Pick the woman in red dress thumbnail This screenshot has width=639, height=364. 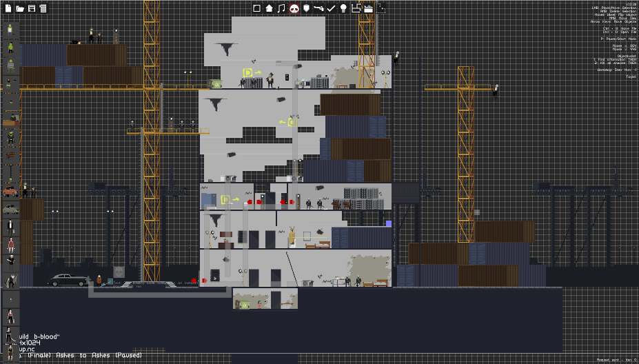tap(11, 245)
